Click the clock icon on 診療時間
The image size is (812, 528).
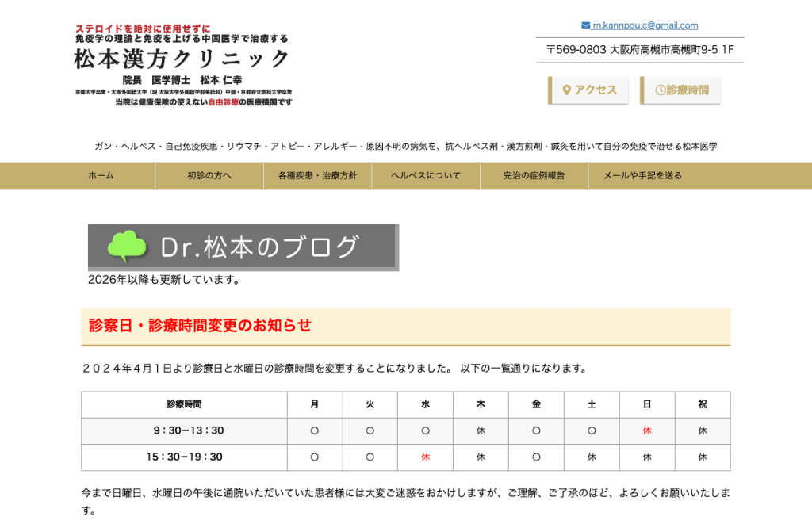click(661, 90)
